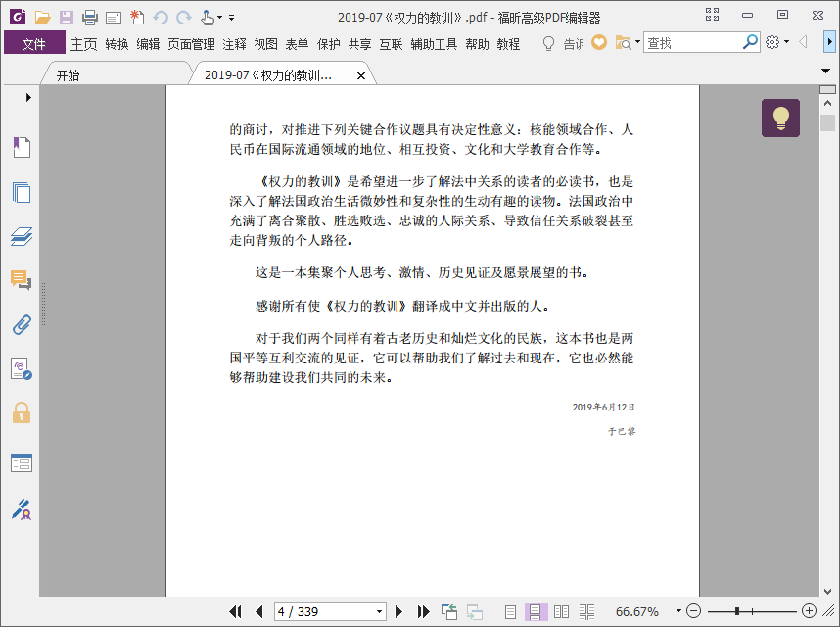Enable continuous facing view mode
Image resolution: width=840 pixels, height=627 pixels.
pyautogui.click(x=586, y=612)
